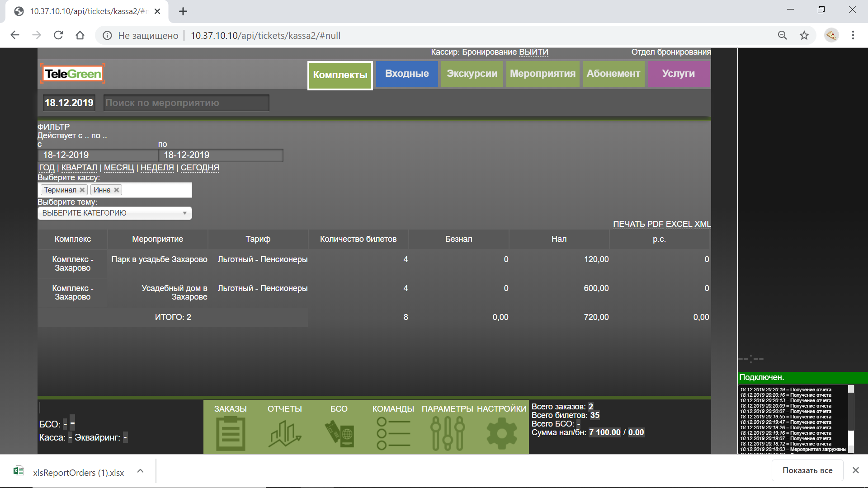Export the report via the EXCEL link

click(x=679, y=224)
